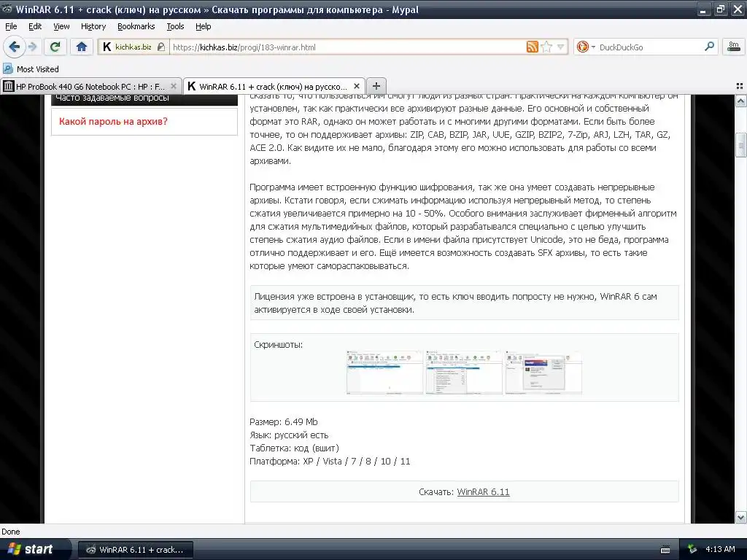Viewport: 747px width, 560px height.
Task: Open the Bookmarks menu
Action: (136, 26)
